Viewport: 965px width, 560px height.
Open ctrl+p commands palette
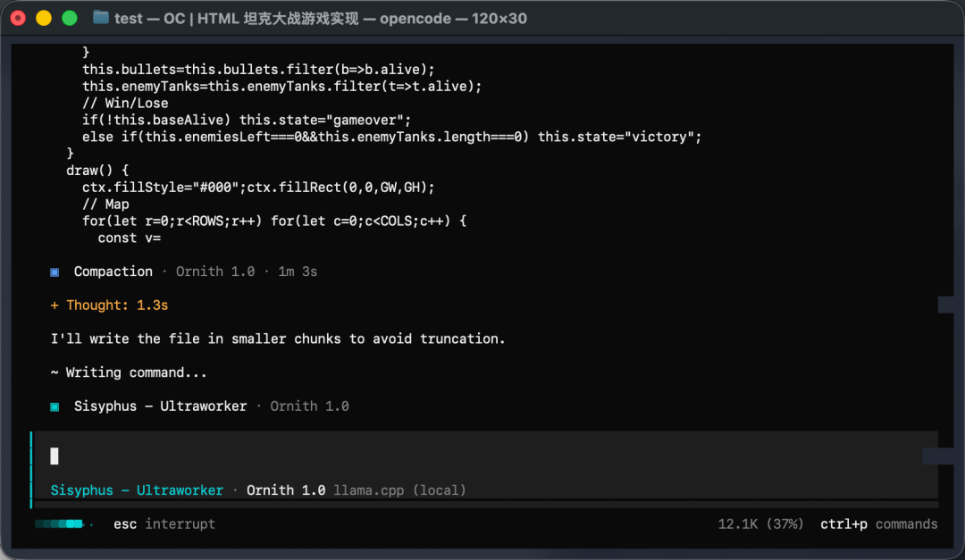(x=879, y=524)
